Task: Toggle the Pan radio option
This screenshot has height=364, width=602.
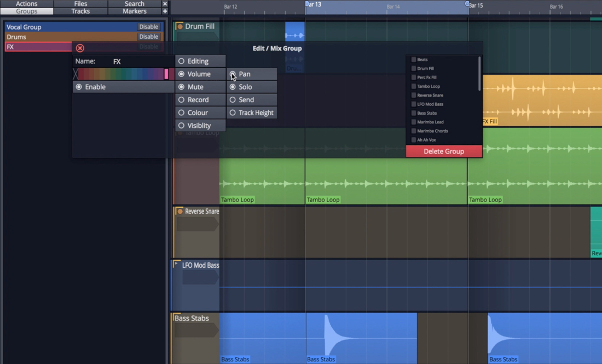Action: pyautogui.click(x=233, y=74)
